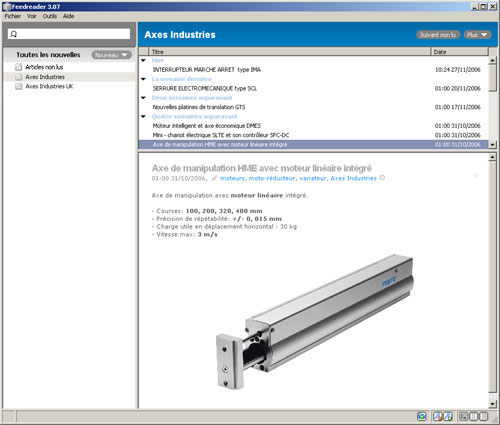Click the article list scrollbar thumb
This screenshot has height=425, width=500.
493,78
